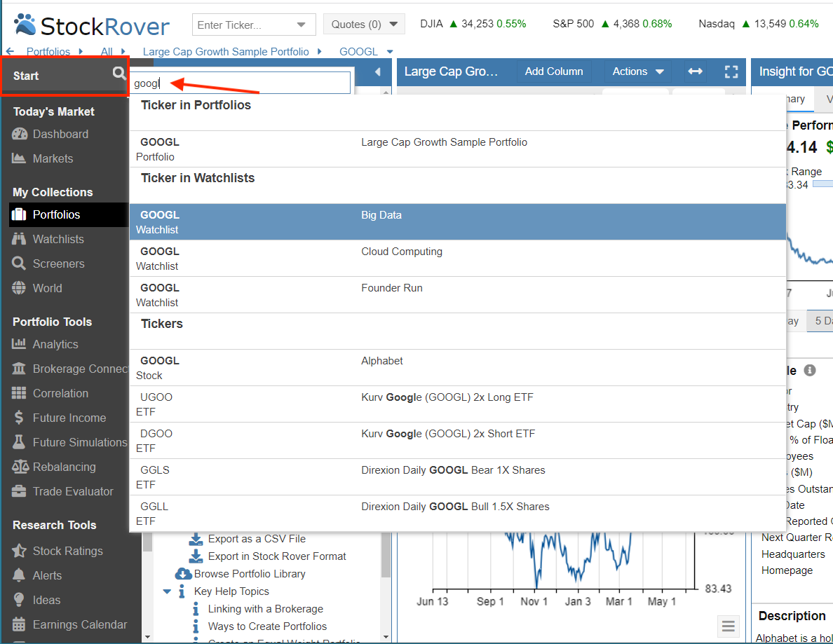Select GOOGL in Big Data watchlist
The image size is (833, 644).
(x=457, y=222)
